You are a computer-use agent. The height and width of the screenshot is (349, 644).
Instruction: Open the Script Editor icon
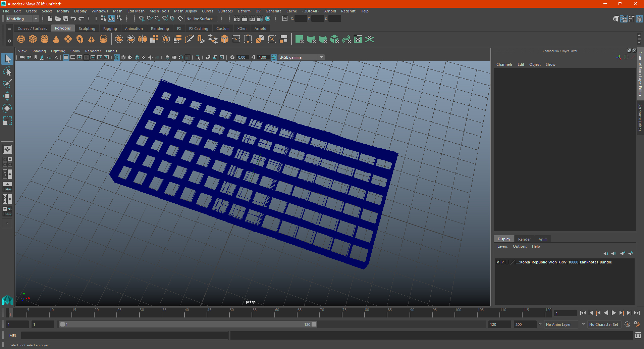[638, 335]
